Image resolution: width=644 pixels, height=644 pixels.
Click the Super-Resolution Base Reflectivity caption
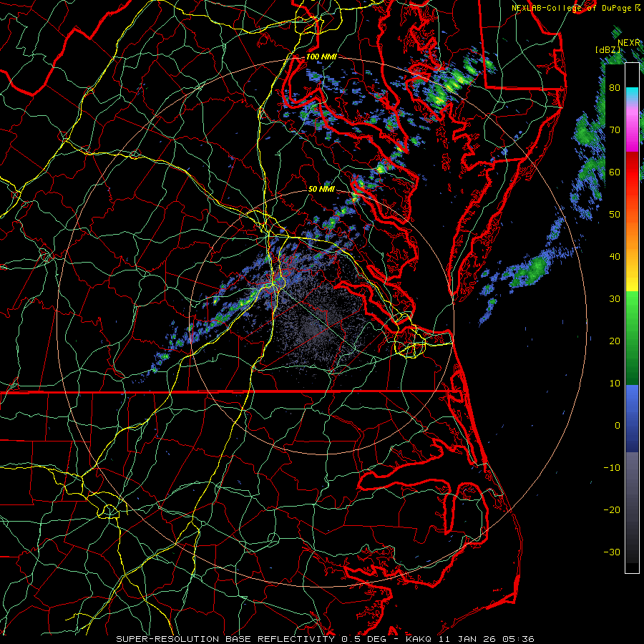coord(225,639)
